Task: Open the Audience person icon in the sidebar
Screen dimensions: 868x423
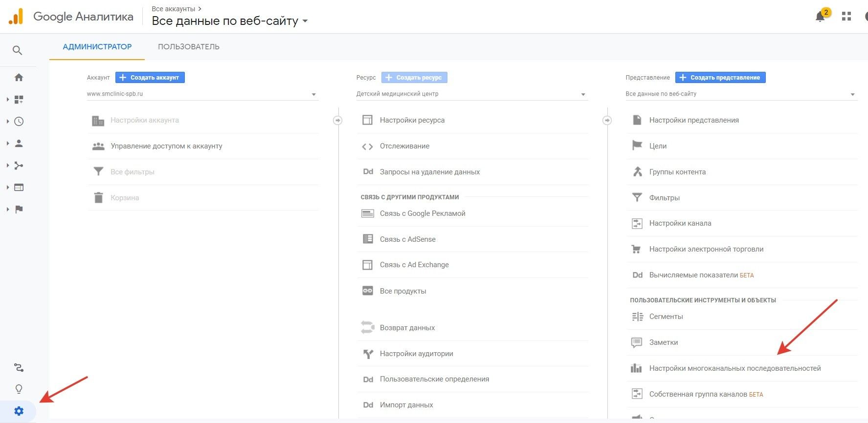Action: 19,144
